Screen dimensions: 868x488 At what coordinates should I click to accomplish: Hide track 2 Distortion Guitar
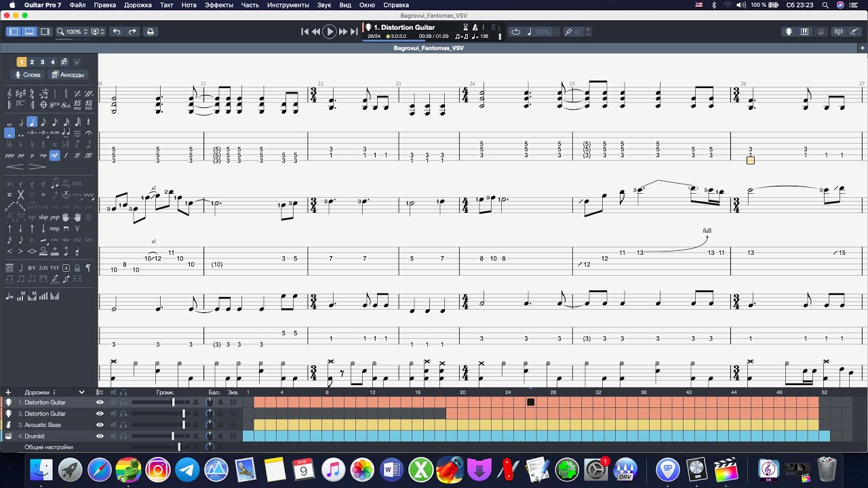pyautogui.click(x=100, y=413)
